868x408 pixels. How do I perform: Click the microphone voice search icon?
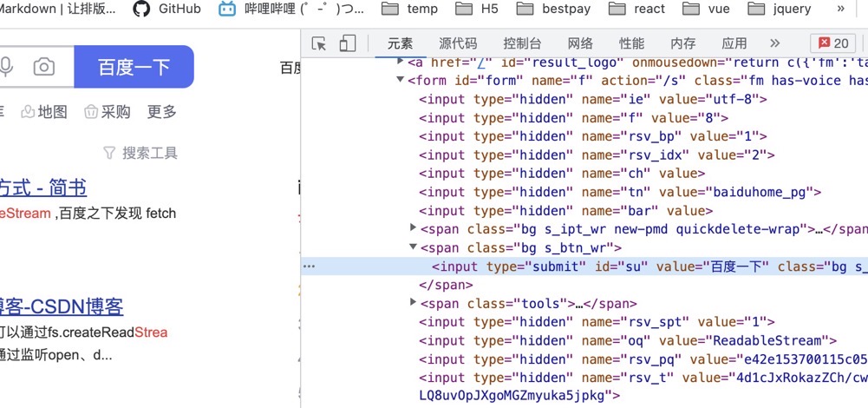[7, 67]
